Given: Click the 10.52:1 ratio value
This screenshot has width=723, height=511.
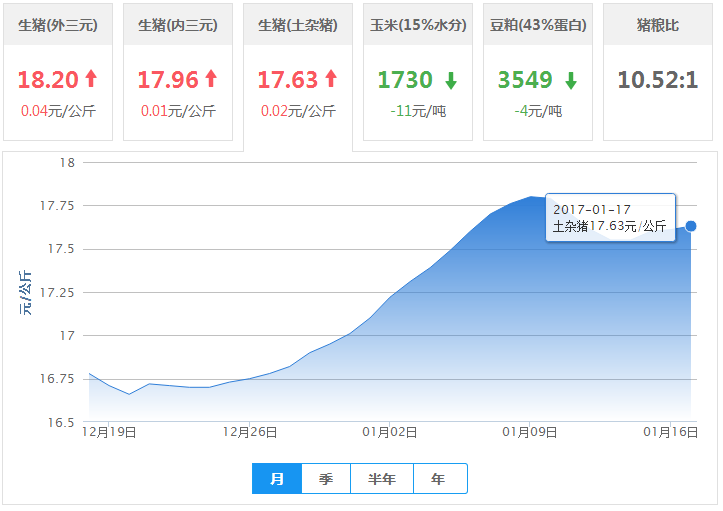Looking at the screenshot, I should point(658,80).
